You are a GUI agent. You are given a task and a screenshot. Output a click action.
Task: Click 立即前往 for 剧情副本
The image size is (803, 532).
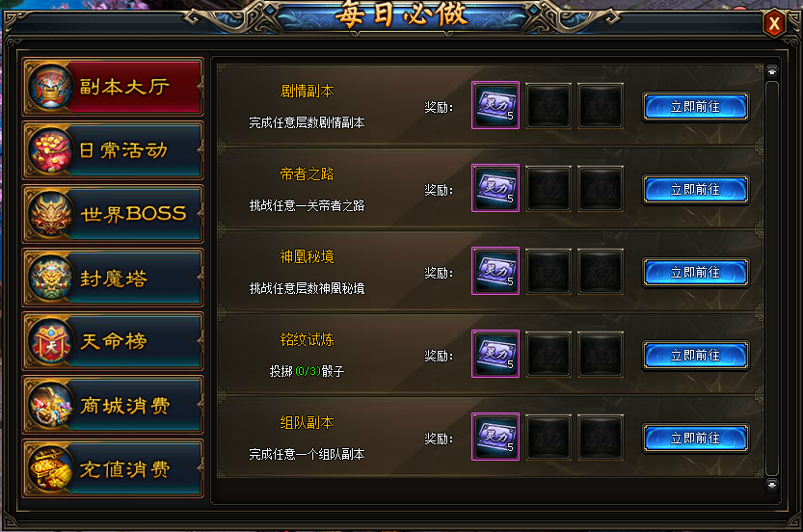click(x=696, y=107)
